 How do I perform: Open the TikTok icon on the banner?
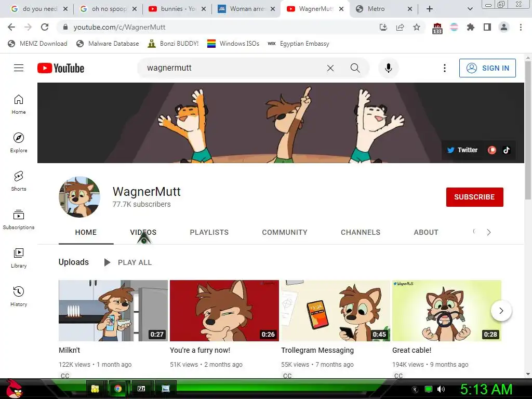pyautogui.click(x=507, y=150)
